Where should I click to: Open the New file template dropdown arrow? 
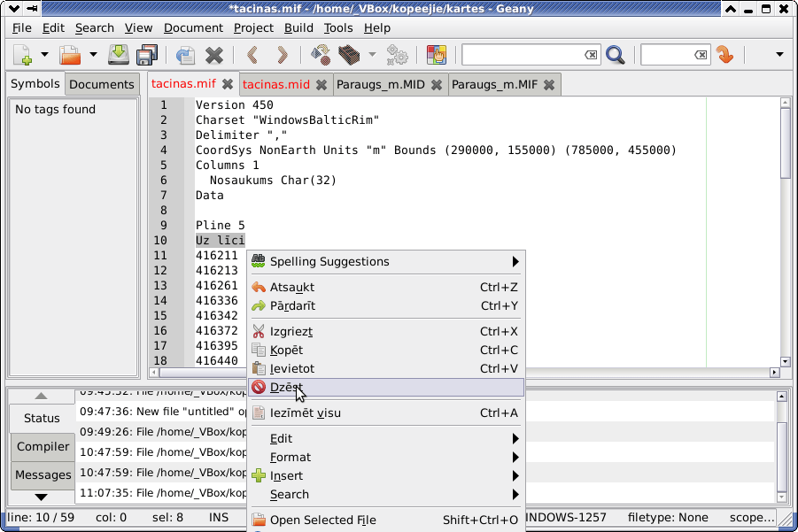pos(45,54)
